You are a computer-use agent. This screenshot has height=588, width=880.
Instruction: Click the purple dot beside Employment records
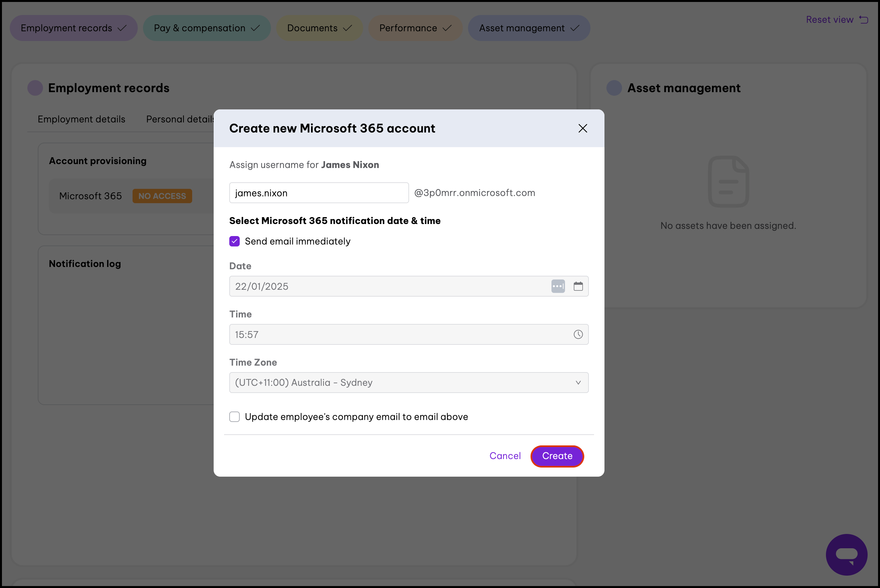tap(35, 88)
